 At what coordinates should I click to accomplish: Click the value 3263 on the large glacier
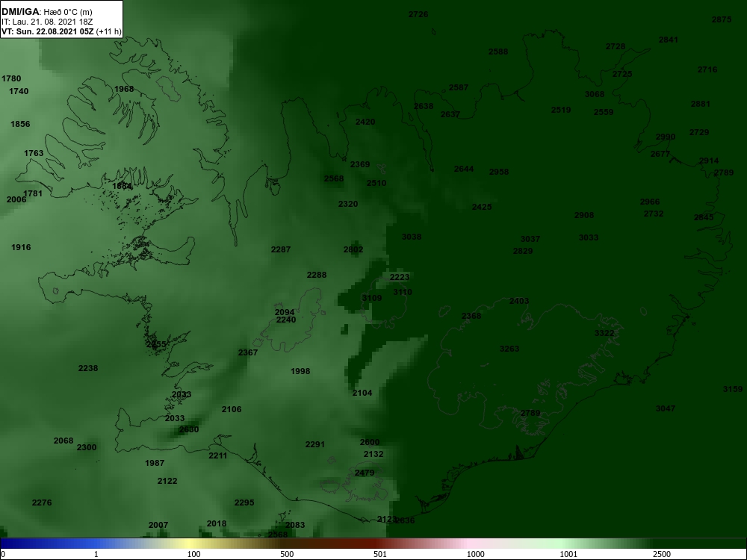click(x=509, y=349)
